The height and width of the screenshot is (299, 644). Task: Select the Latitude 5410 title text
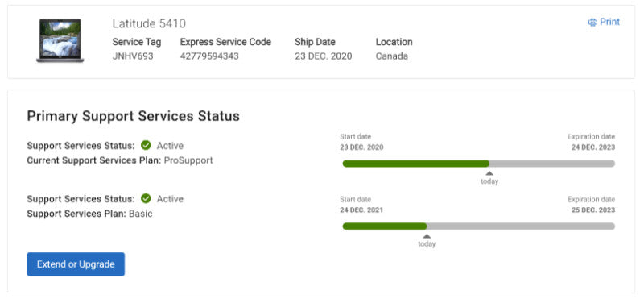149,24
